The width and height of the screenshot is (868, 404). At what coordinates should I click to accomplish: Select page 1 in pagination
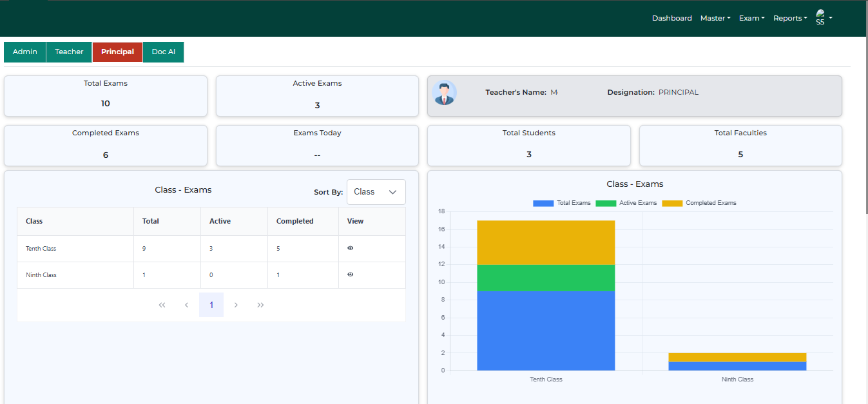pyautogui.click(x=211, y=305)
